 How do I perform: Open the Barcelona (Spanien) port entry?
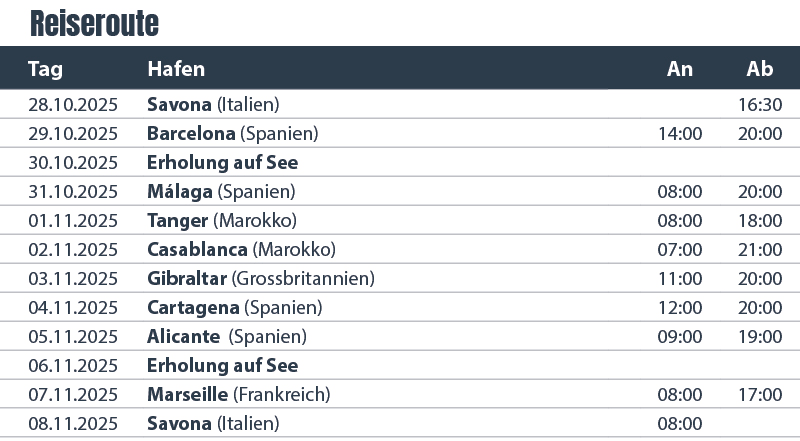point(232,133)
